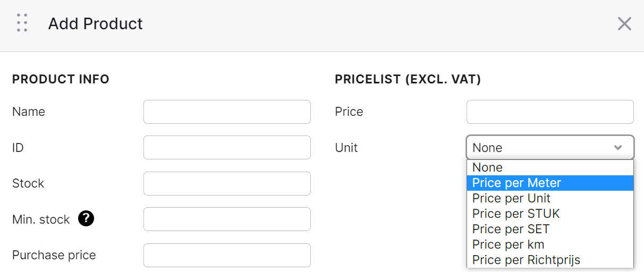Focus the Stock input field
Image resolution: width=644 pixels, height=272 pixels.
[227, 183]
